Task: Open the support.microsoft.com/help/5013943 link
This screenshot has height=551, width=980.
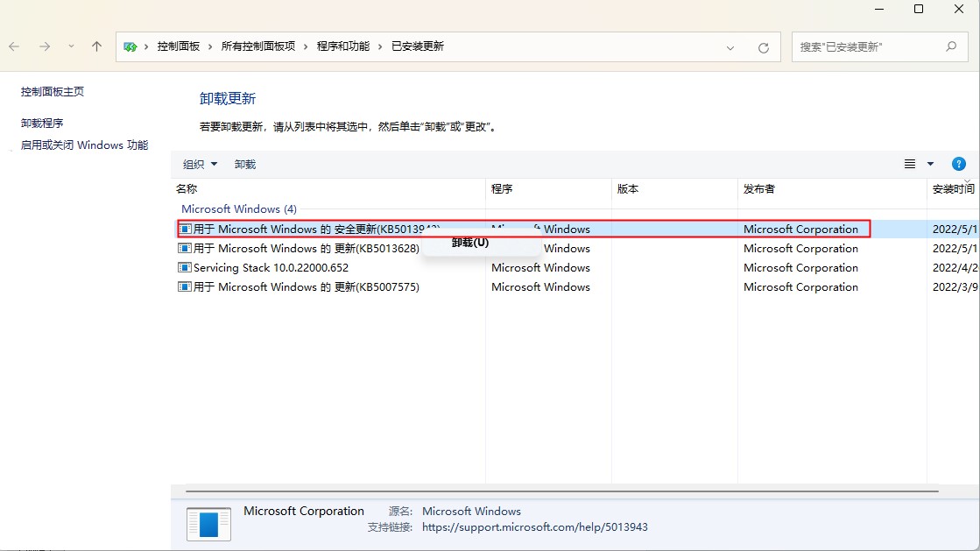Action: pyautogui.click(x=536, y=527)
